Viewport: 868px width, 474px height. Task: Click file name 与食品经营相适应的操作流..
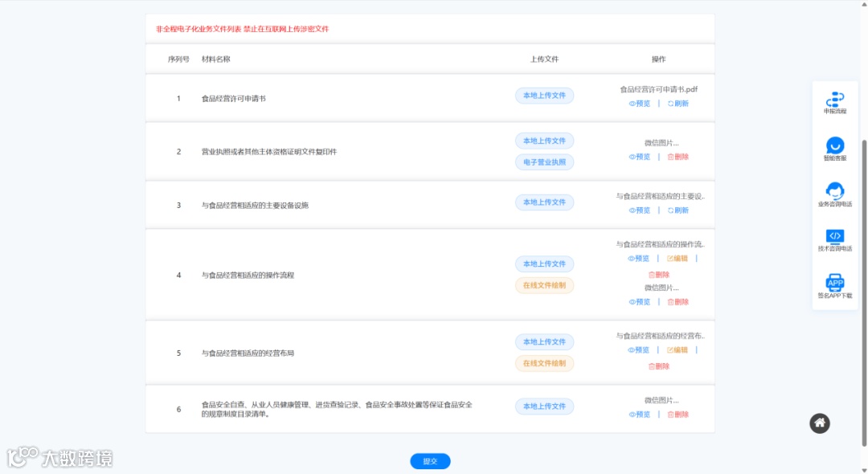661,244
